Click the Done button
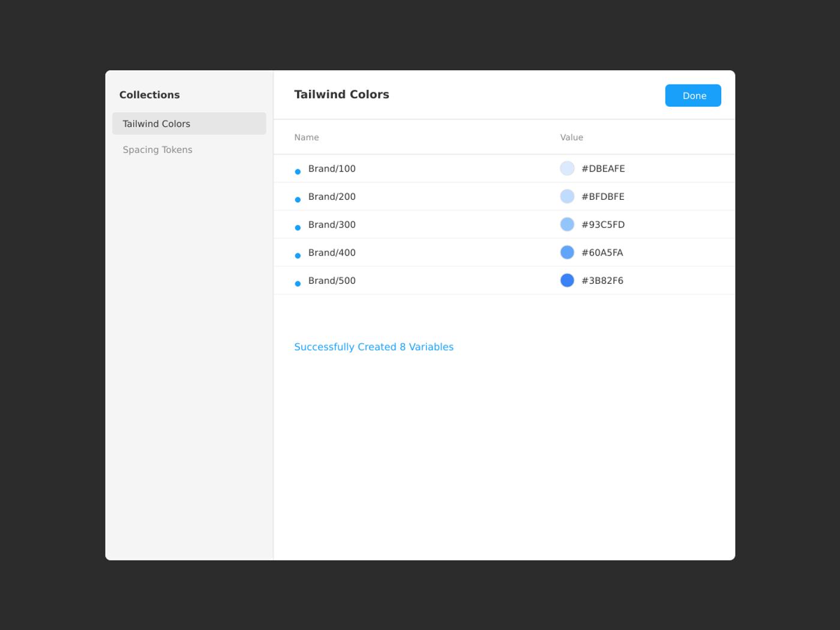Image resolution: width=840 pixels, height=630 pixels. click(693, 95)
